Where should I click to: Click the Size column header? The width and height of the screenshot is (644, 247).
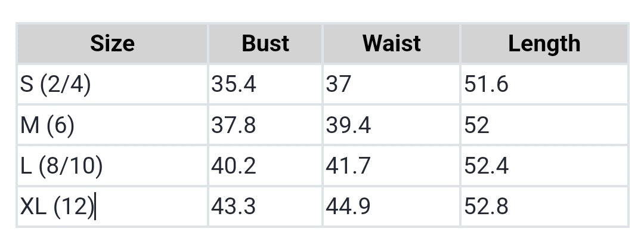click(112, 44)
